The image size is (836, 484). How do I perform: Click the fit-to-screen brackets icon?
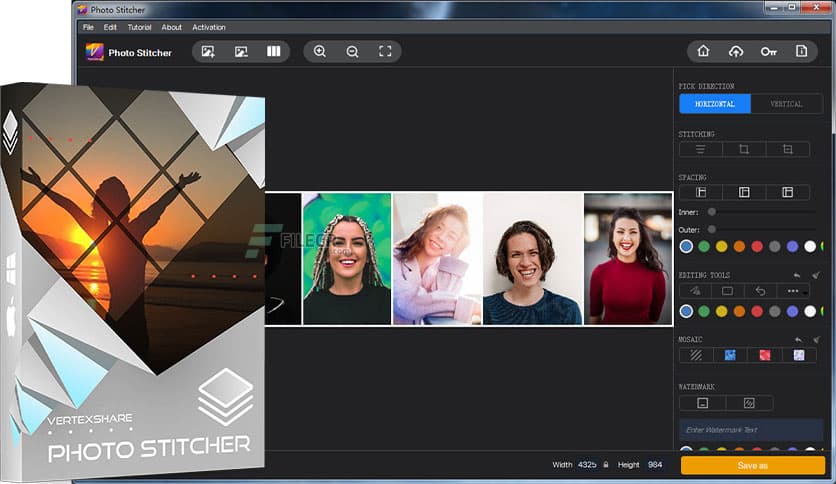pyautogui.click(x=385, y=51)
